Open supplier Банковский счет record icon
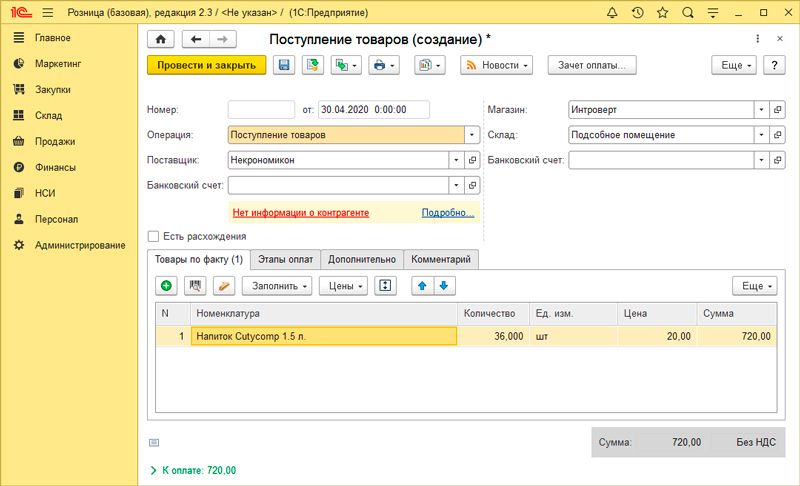 [x=472, y=185]
